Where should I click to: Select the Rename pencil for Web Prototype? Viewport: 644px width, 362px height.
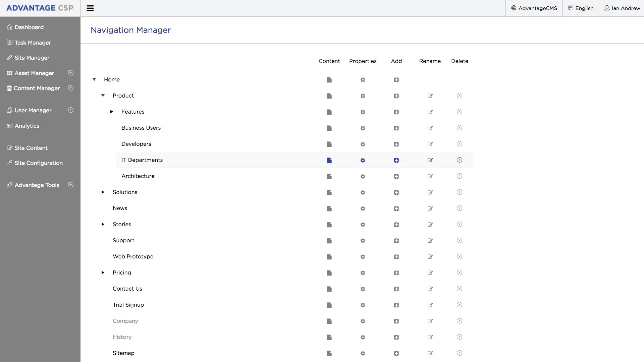[x=430, y=257]
